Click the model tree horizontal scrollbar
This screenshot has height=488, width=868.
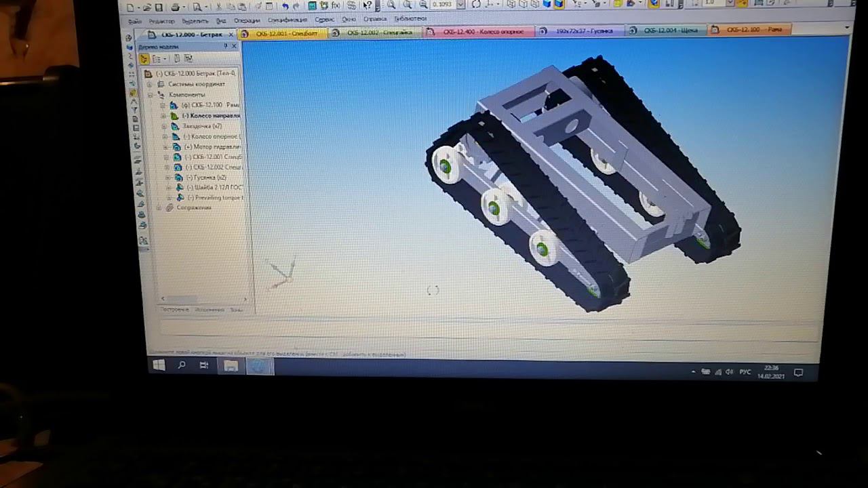[x=204, y=299]
